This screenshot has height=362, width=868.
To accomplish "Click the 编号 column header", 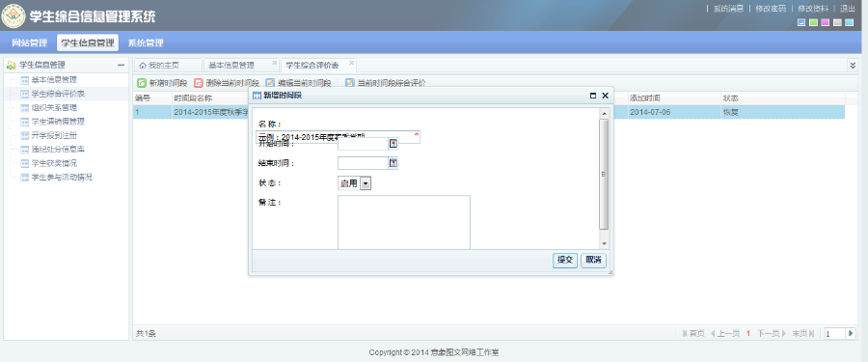I will coord(151,98).
